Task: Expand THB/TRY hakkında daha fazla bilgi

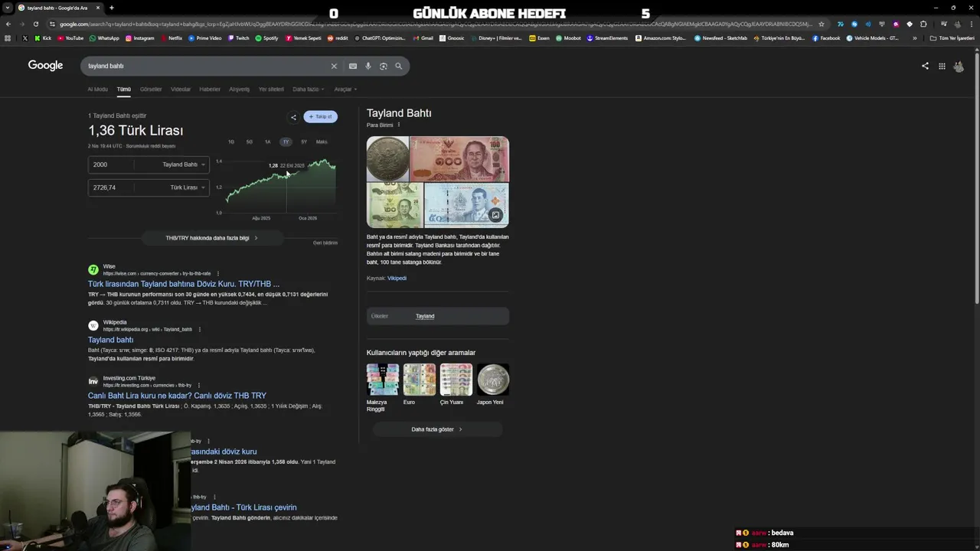Action: click(211, 238)
